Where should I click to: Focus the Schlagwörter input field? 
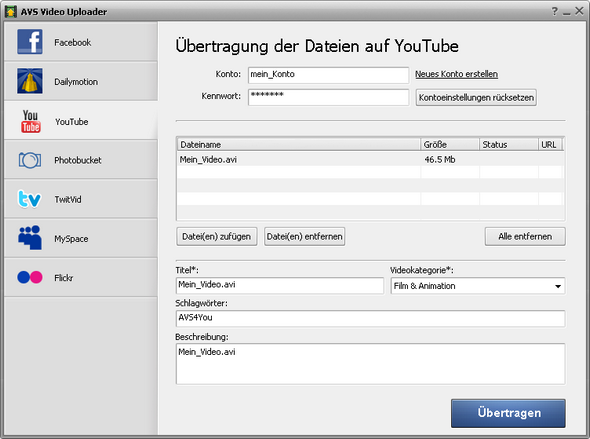pyautogui.click(x=371, y=318)
